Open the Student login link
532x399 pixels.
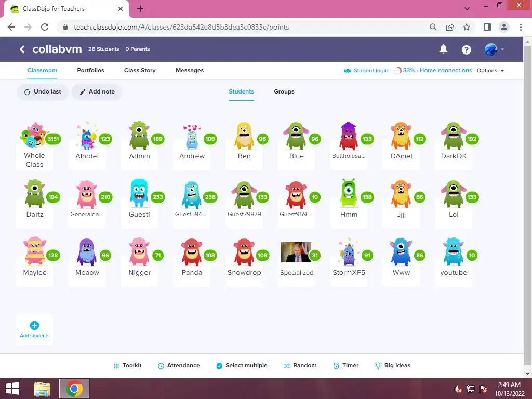pos(366,71)
